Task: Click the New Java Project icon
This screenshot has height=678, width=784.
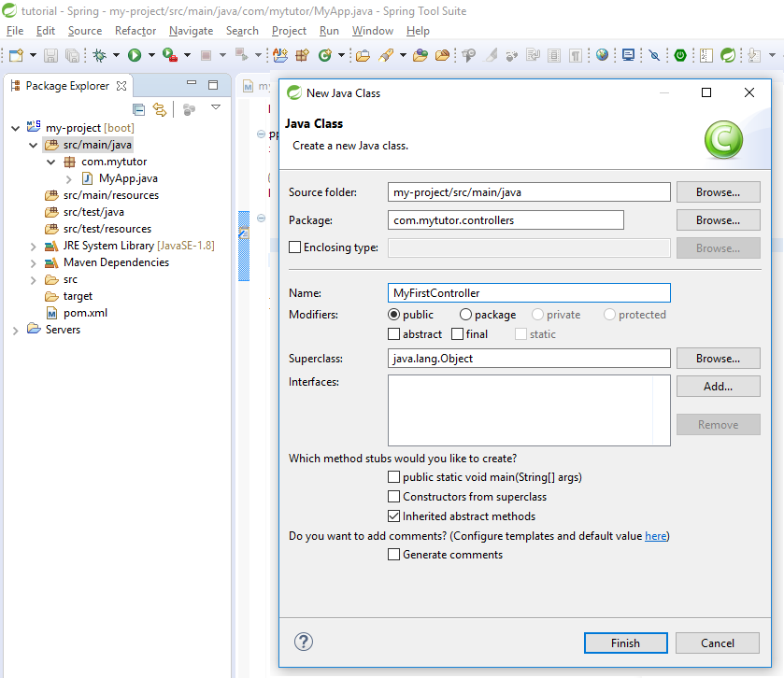Action: point(280,55)
